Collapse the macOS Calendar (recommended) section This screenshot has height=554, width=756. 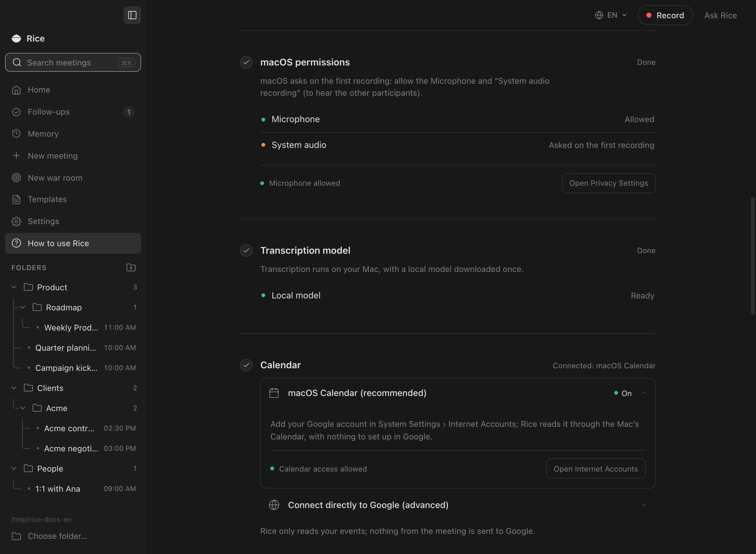tap(644, 393)
